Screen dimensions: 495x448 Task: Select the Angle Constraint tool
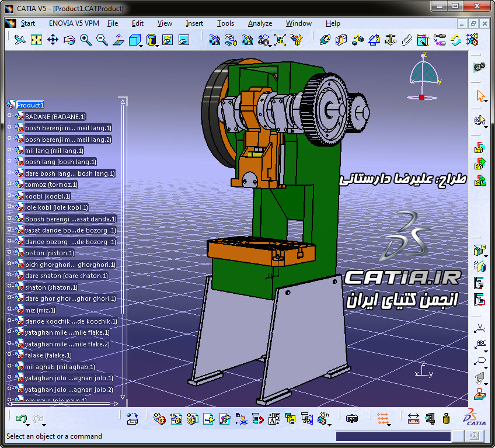(374, 40)
